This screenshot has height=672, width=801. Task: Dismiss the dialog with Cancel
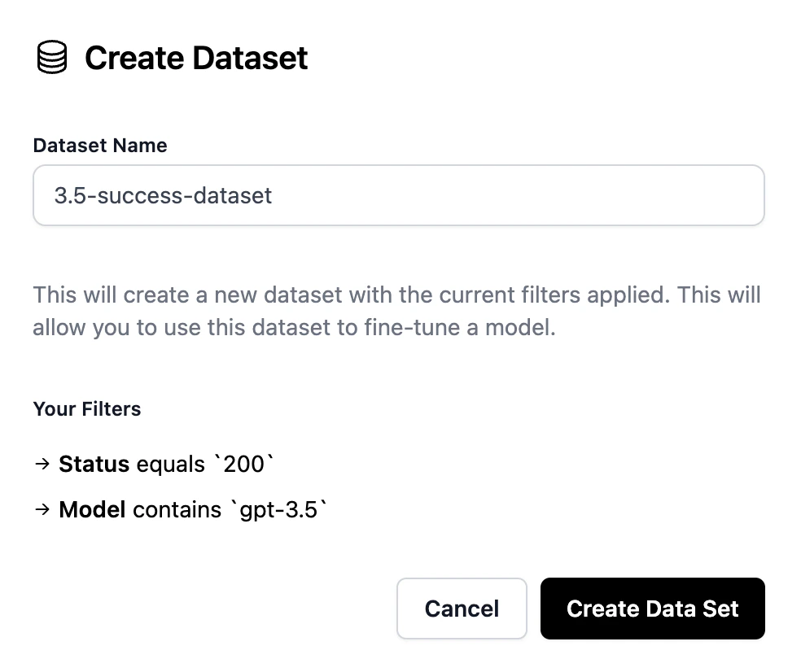tap(462, 609)
